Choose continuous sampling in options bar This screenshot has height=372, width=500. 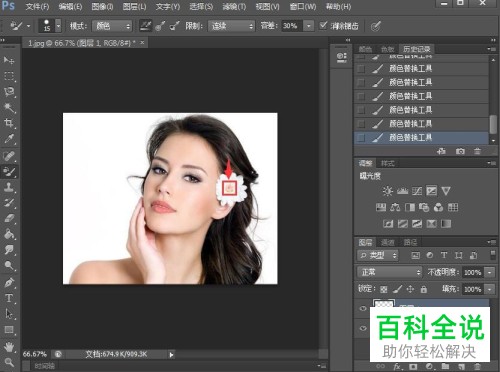tap(146, 26)
